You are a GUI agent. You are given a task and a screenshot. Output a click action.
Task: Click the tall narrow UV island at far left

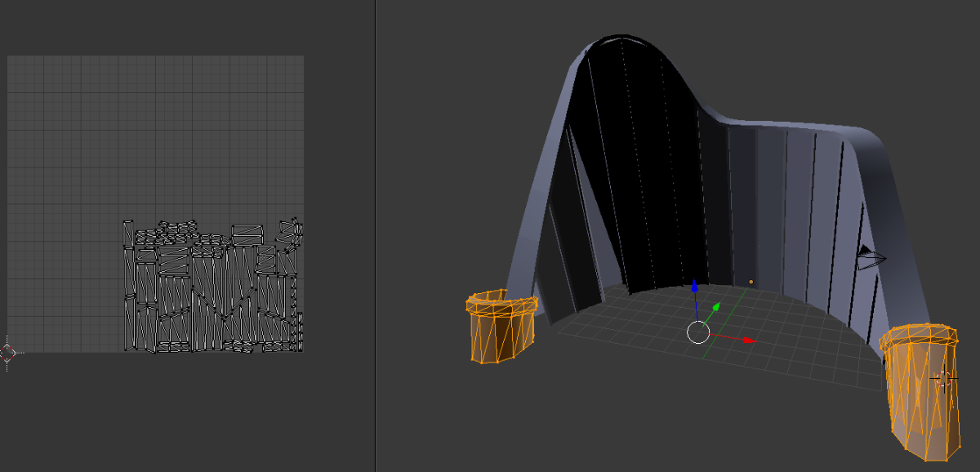(128, 234)
